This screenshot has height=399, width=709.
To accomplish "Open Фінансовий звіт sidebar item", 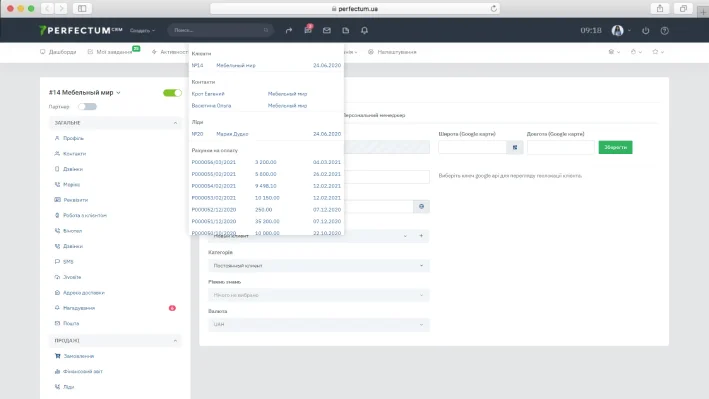I will coord(83,371).
